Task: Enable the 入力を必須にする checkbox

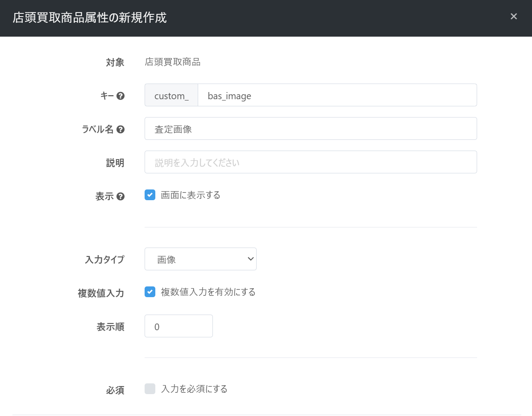Action: (150, 389)
